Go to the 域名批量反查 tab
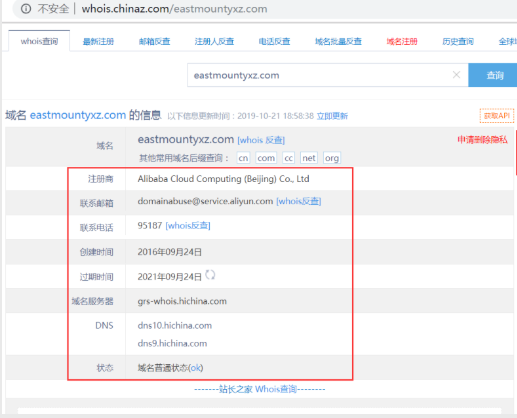Image resolution: width=517 pixels, height=418 pixels. coord(338,42)
